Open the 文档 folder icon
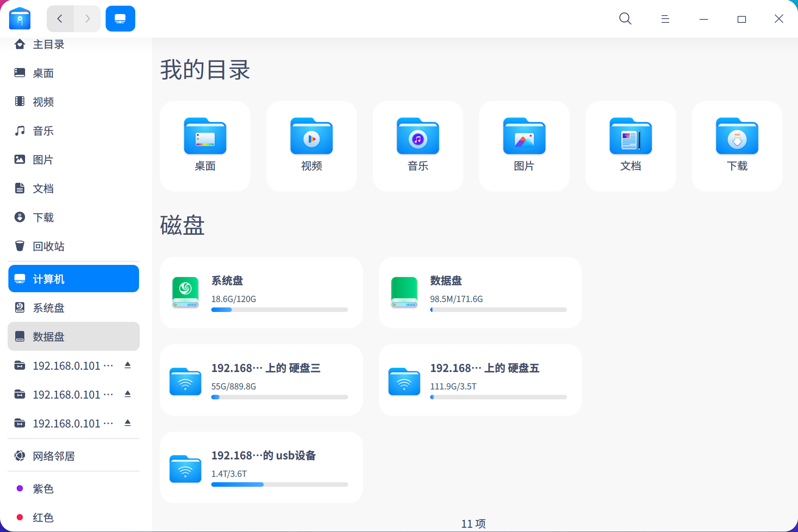This screenshot has height=532, width=798. click(x=630, y=137)
